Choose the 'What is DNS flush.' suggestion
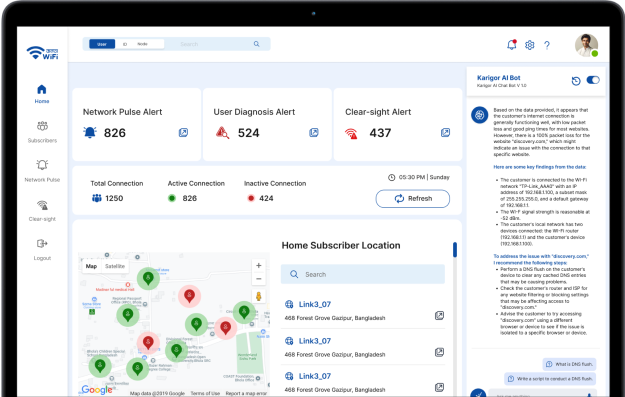This screenshot has width=625, height=397. (569, 364)
